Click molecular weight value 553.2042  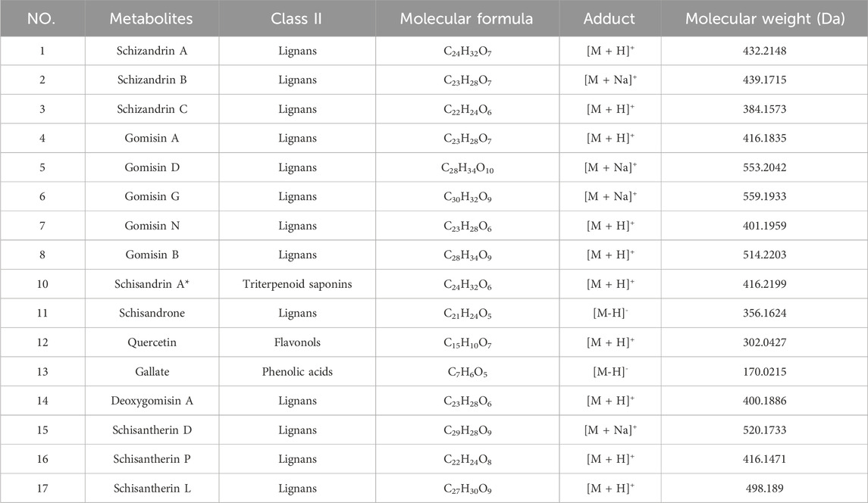764,167
